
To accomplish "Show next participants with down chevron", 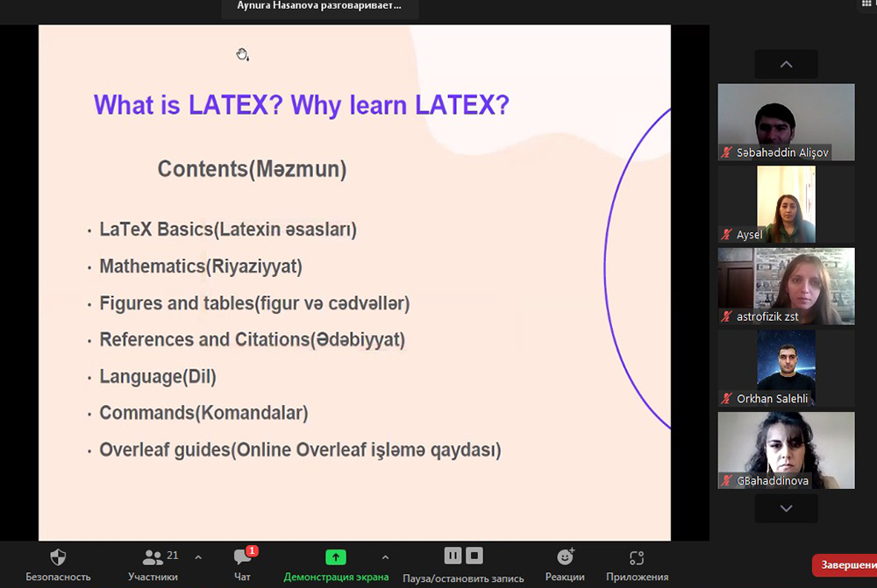I will 786,508.
